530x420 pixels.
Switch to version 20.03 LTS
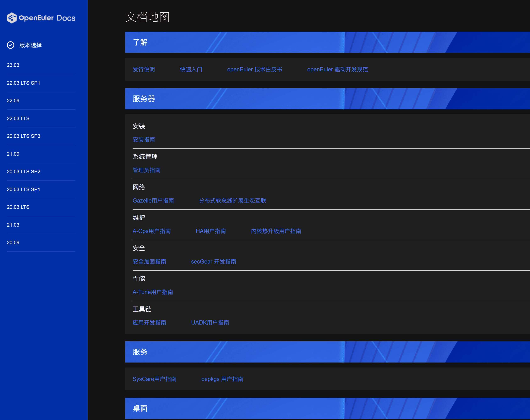pos(18,207)
